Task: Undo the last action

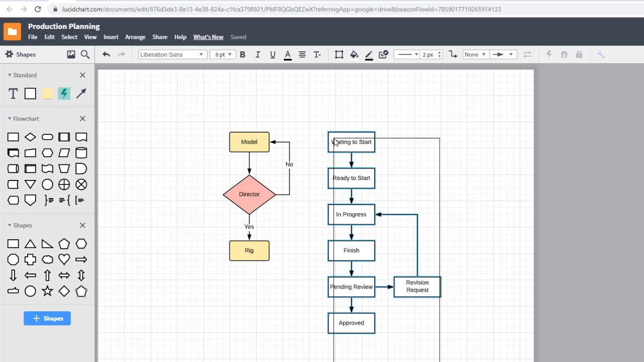Action: coord(106,54)
